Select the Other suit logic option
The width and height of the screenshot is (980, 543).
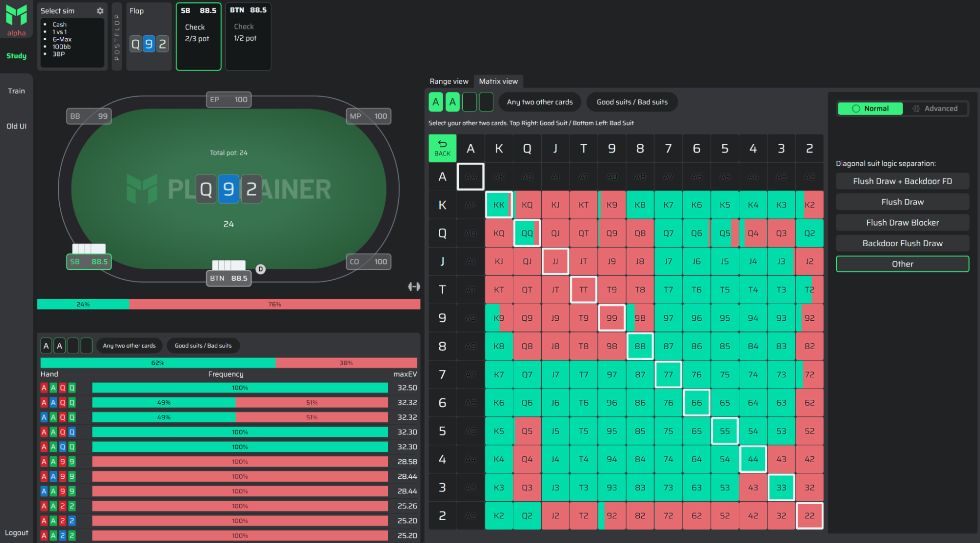tap(902, 264)
